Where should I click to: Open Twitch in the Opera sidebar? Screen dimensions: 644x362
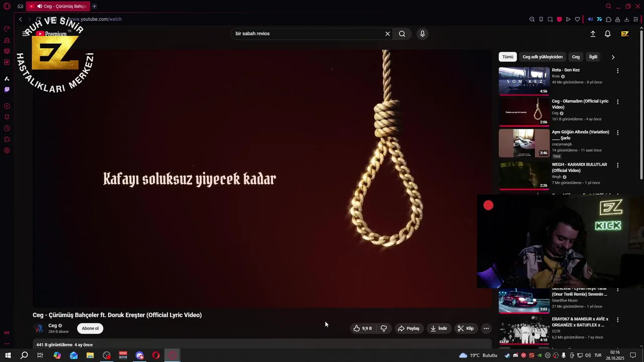[x=7, y=89]
